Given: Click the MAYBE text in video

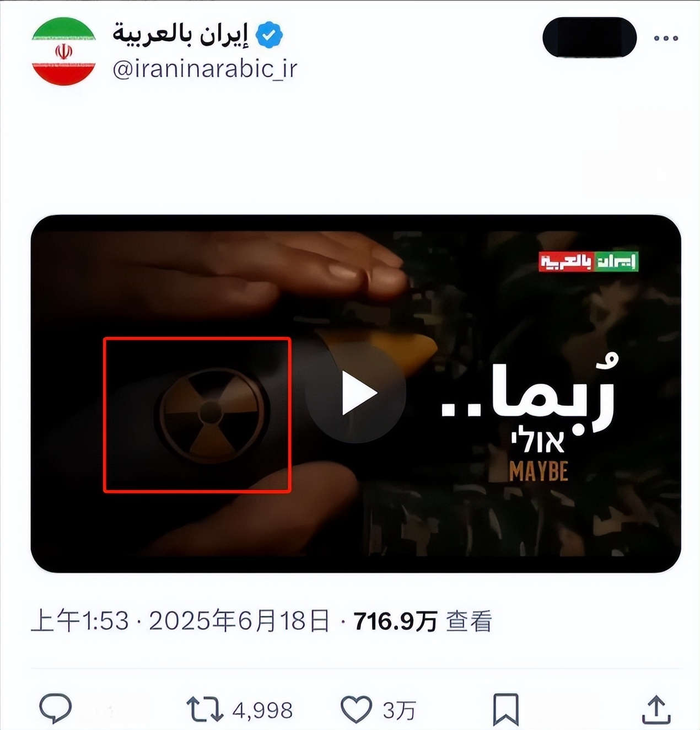Looking at the screenshot, I should click(x=539, y=471).
